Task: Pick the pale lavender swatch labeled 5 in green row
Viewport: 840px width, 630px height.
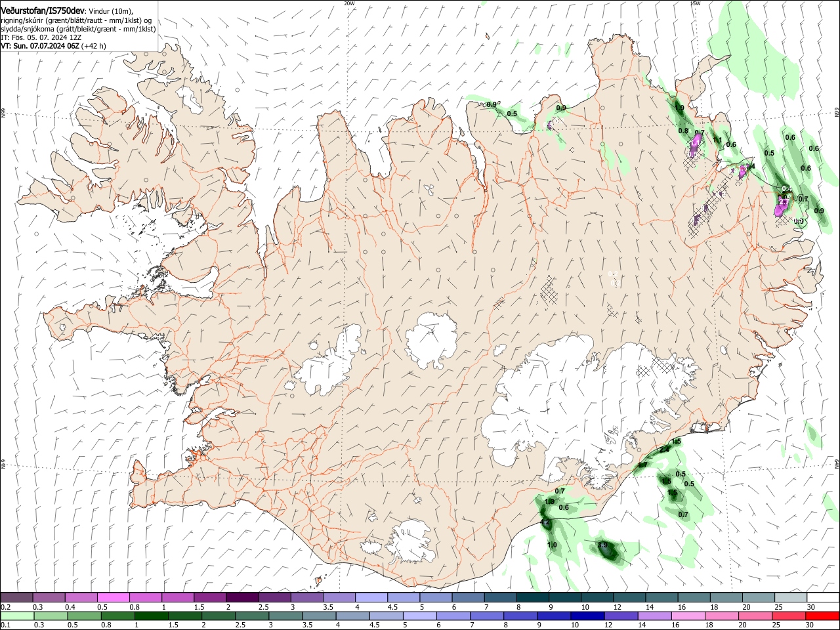Action: pos(420,616)
